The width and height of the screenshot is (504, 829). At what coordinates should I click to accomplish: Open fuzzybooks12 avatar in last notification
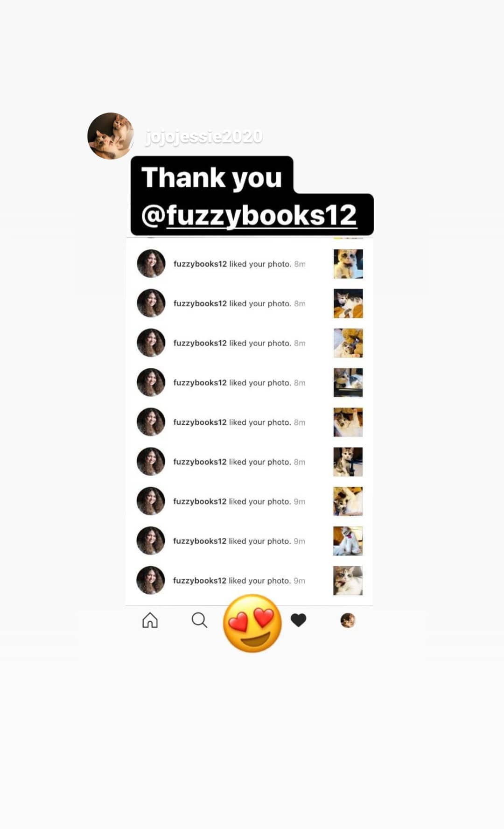pos(150,580)
